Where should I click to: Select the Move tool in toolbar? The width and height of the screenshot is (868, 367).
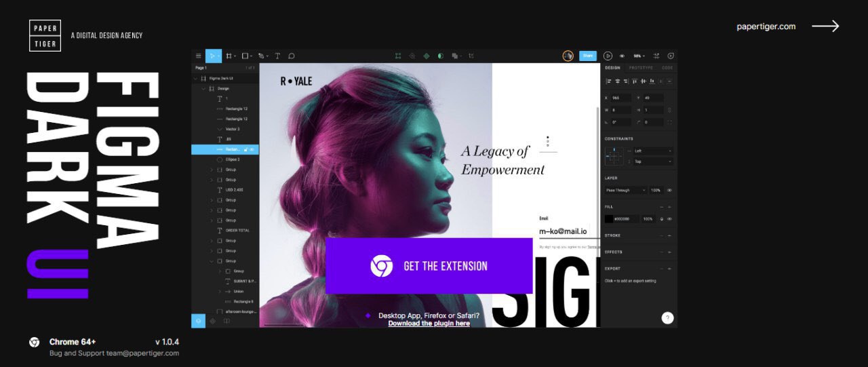(x=212, y=56)
